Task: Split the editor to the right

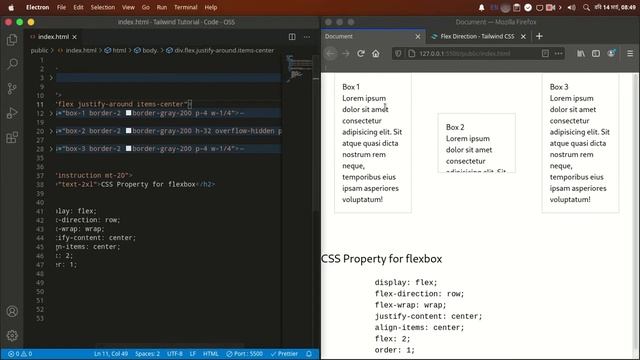Action: [x=292, y=37]
